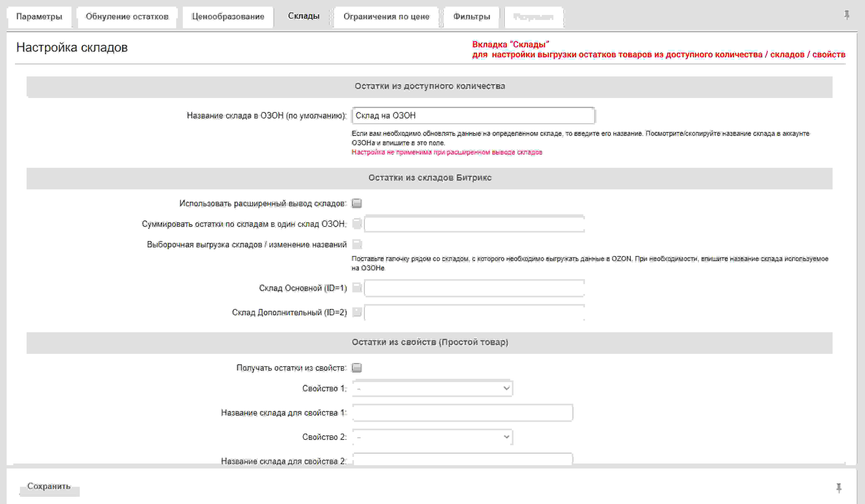
Task: Open the Ценообразование tab
Action: [228, 17]
